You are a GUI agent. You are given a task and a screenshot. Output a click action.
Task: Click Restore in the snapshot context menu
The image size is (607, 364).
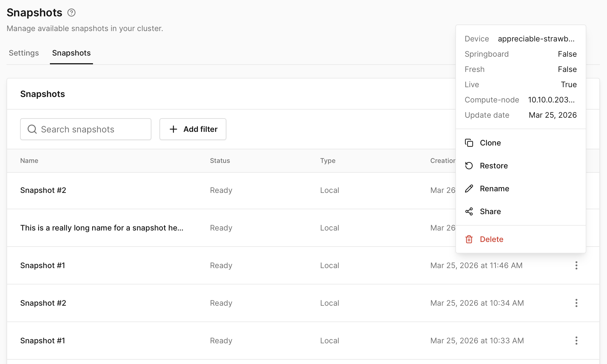[494, 165]
